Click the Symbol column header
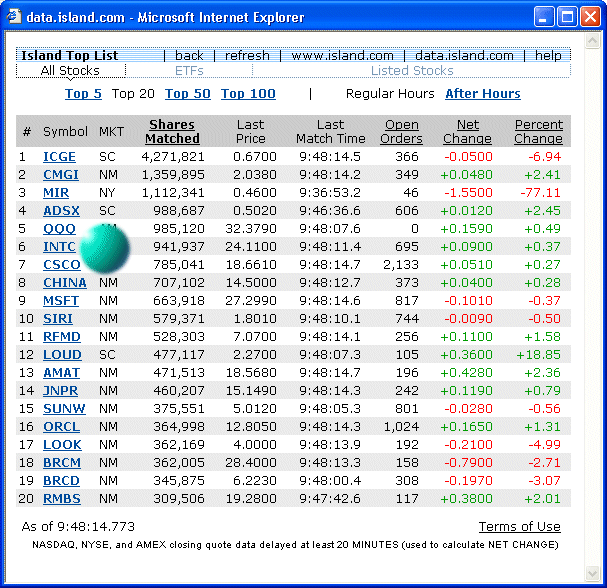607x588 pixels. 65,132
